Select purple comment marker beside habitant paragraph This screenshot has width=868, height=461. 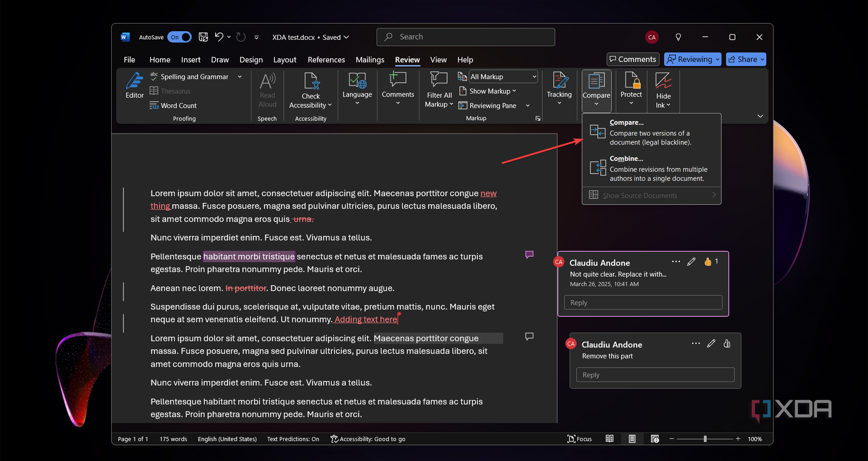tap(529, 255)
